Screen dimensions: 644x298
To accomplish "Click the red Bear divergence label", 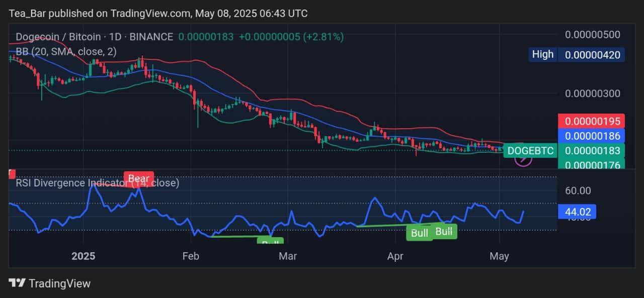I will pos(138,178).
